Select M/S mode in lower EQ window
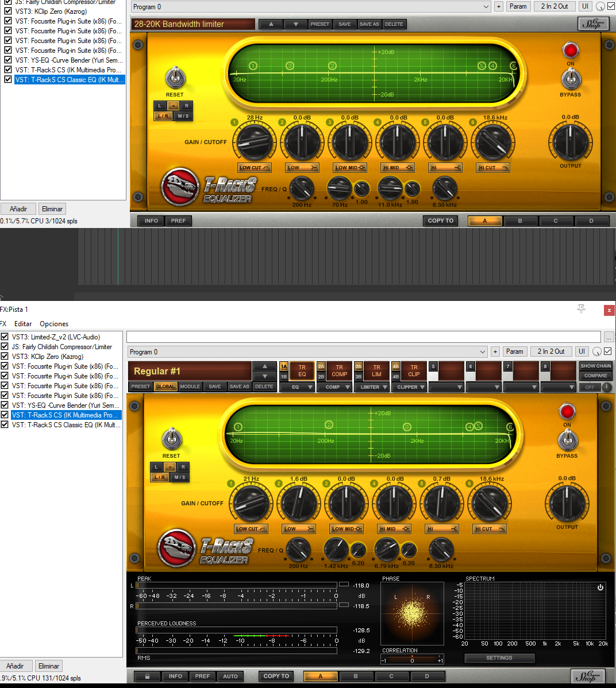Screen dimensions: 616x688 click(x=180, y=477)
